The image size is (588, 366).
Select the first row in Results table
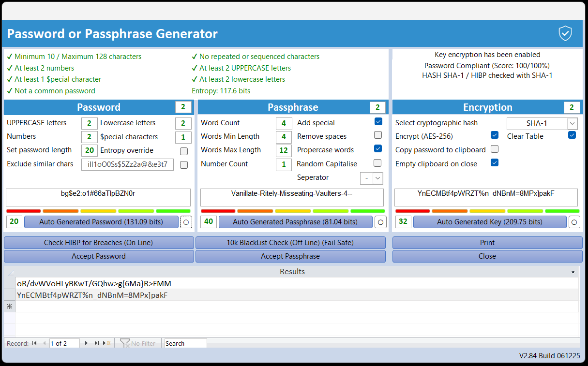point(9,283)
